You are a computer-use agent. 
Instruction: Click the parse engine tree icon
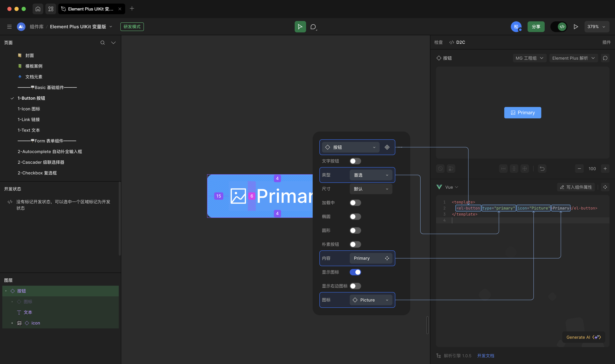click(439, 356)
